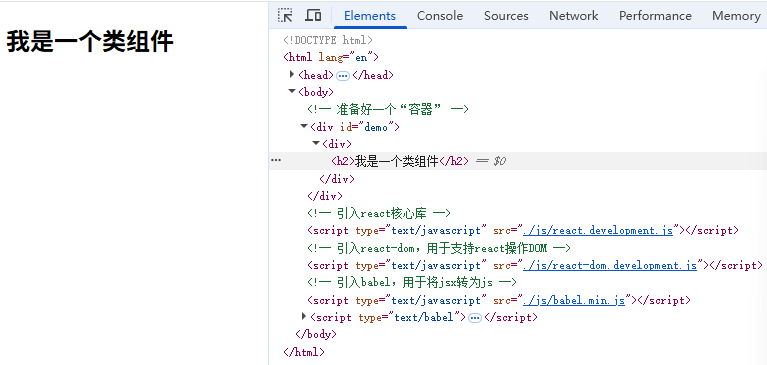The height and width of the screenshot is (365, 767).
Task: Select the 引入react核心库 comment
Action: [x=379, y=213]
